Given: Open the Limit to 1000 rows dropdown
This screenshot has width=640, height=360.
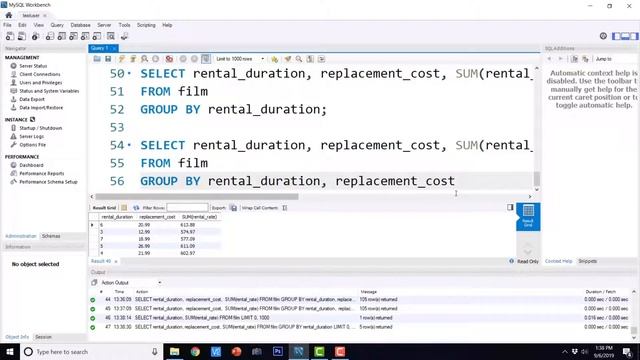Looking at the screenshot, I should (x=240, y=59).
